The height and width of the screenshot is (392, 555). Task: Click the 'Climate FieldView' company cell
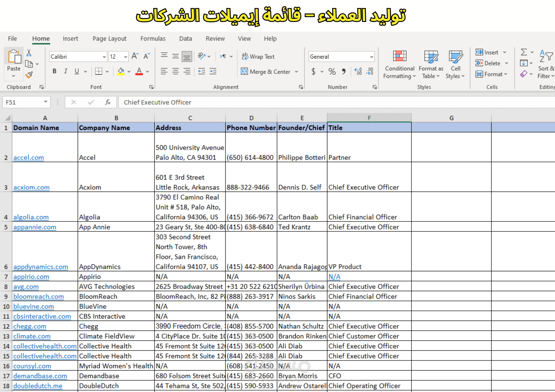(x=116, y=336)
